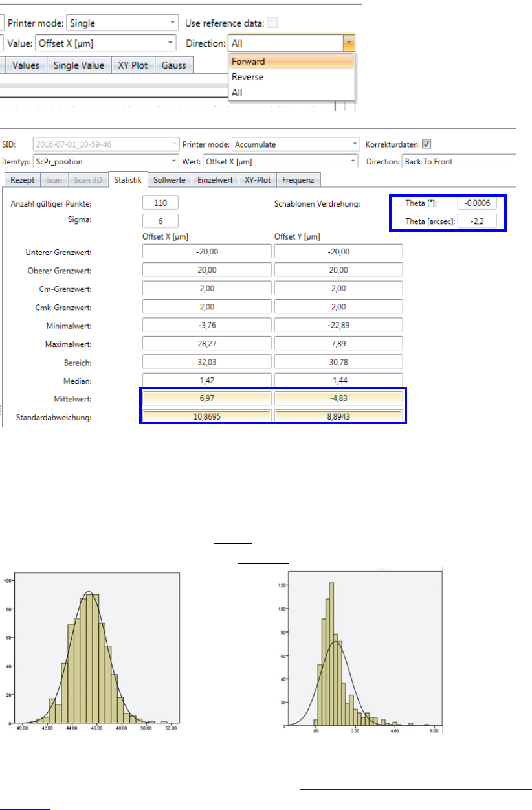Expand the Wert Offset X dropdown
The image size is (532, 810).
(x=353, y=161)
